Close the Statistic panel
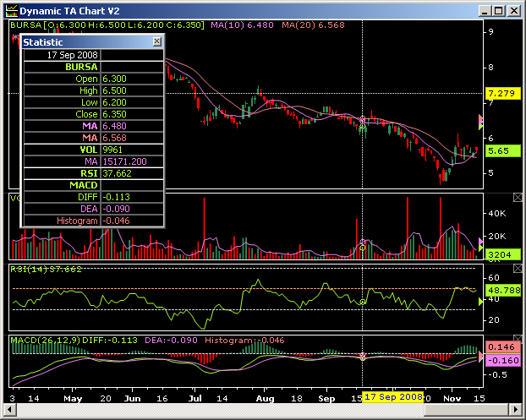This screenshot has height=420, width=526. [157, 41]
